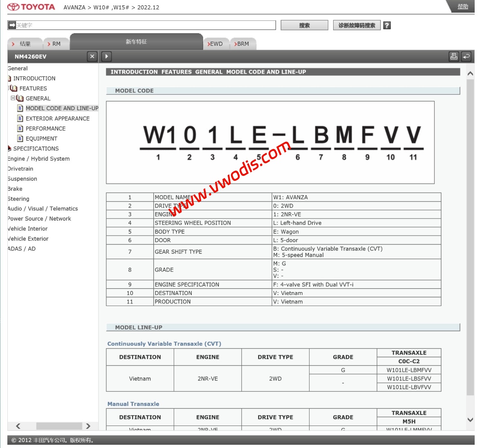Click the back arrow icon in header bar
This screenshot has height=448, width=482.
tap(466, 56)
